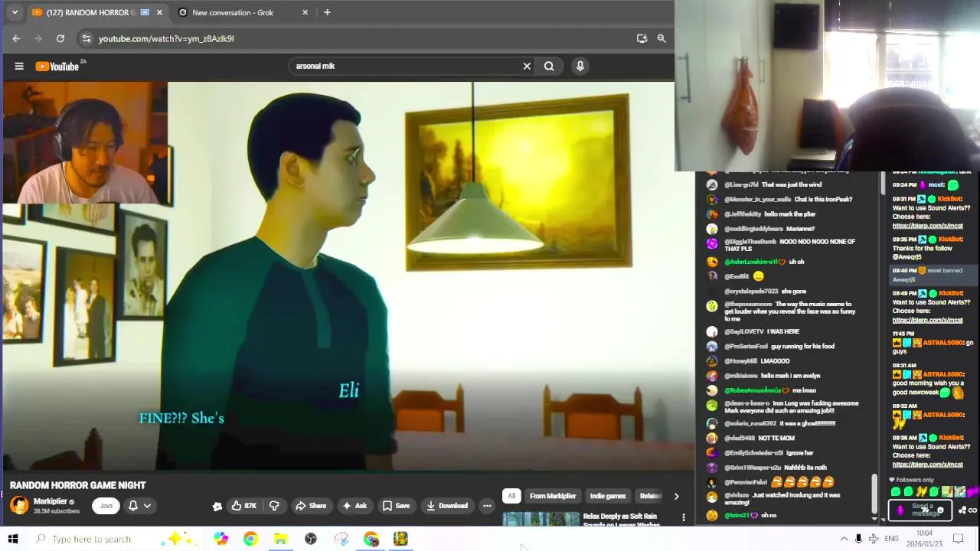Expand the tab search dropdown
Viewport: 980px width, 551px height.
click(14, 12)
